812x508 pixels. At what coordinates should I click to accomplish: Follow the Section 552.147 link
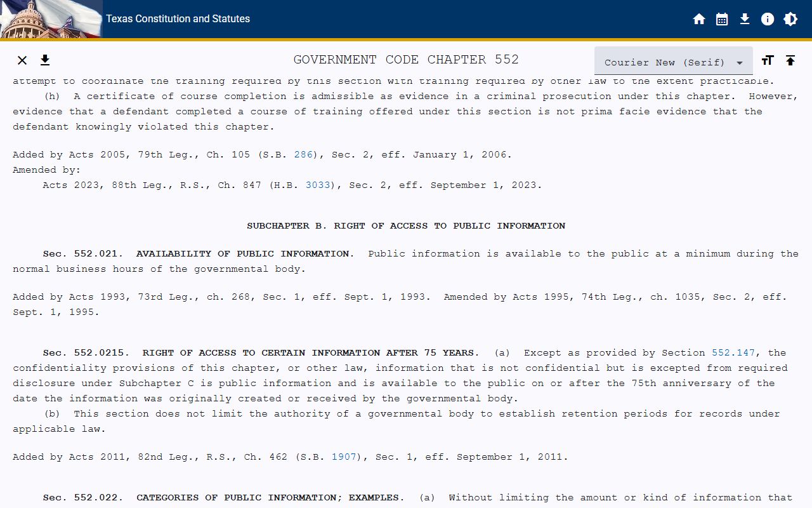point(733,353)
